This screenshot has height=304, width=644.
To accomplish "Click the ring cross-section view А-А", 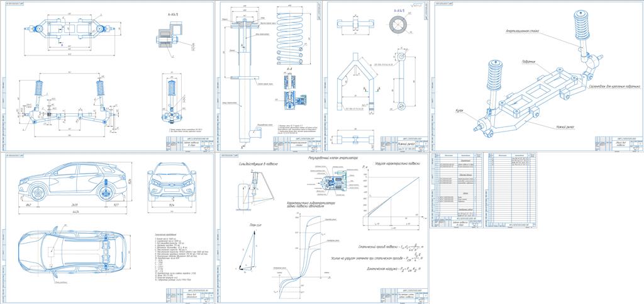I will pyautogui.click(x=397, y=25).
